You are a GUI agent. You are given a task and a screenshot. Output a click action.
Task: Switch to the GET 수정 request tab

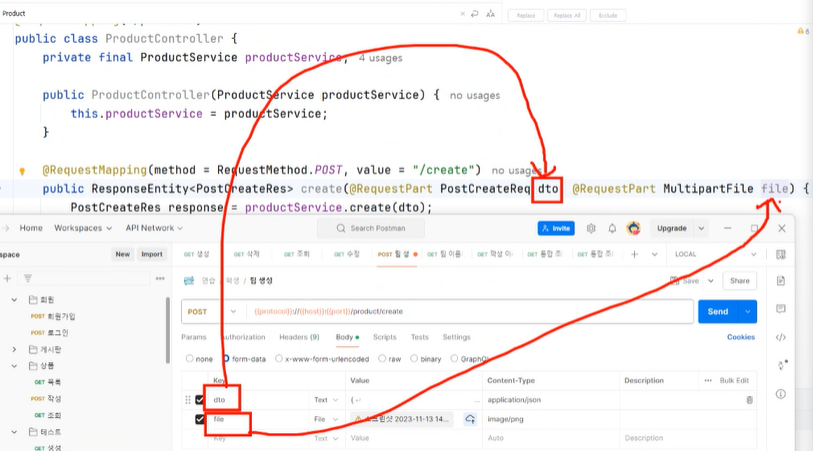(x=346, y=254)
